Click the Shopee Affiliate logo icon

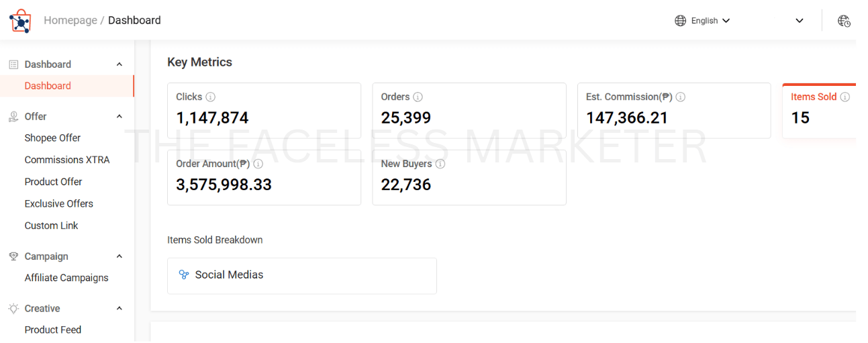click(x=19, y=21)
